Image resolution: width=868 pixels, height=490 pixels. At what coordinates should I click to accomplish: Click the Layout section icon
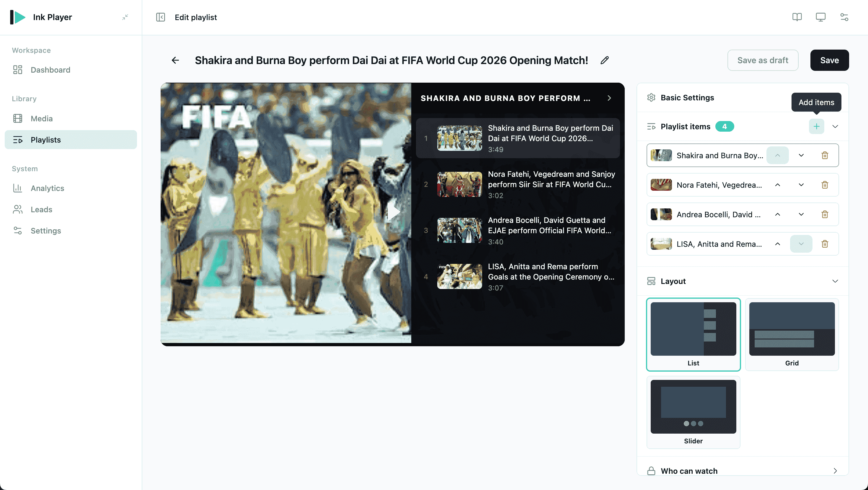coord(651,281)
